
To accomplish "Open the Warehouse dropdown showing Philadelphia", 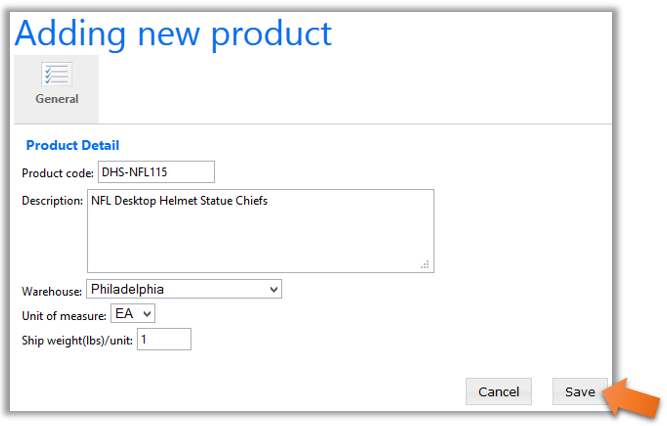I will pos(184,289).
